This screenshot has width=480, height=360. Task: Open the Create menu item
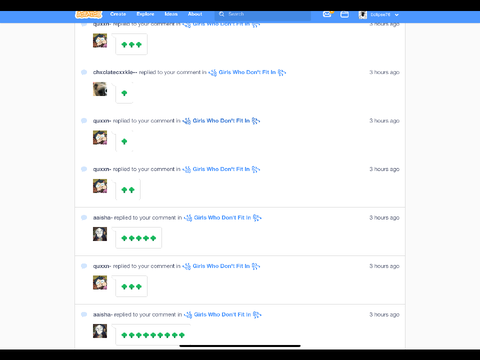[x=118, y=14]
